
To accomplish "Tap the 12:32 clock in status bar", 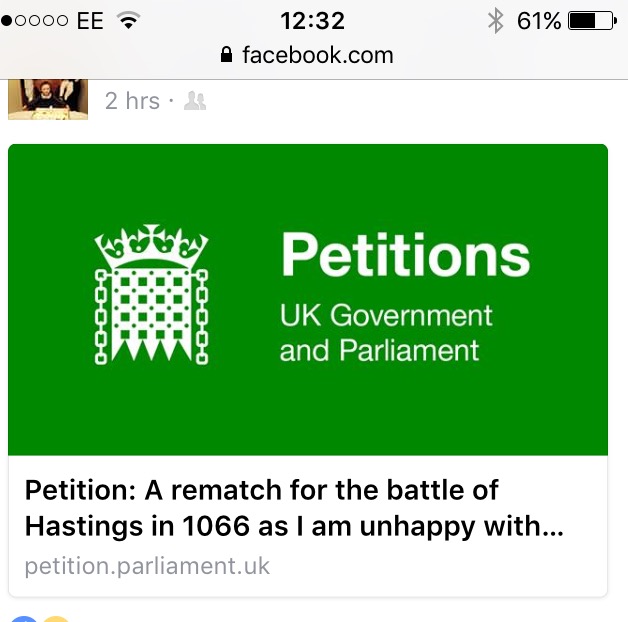I will pos(312,20).
